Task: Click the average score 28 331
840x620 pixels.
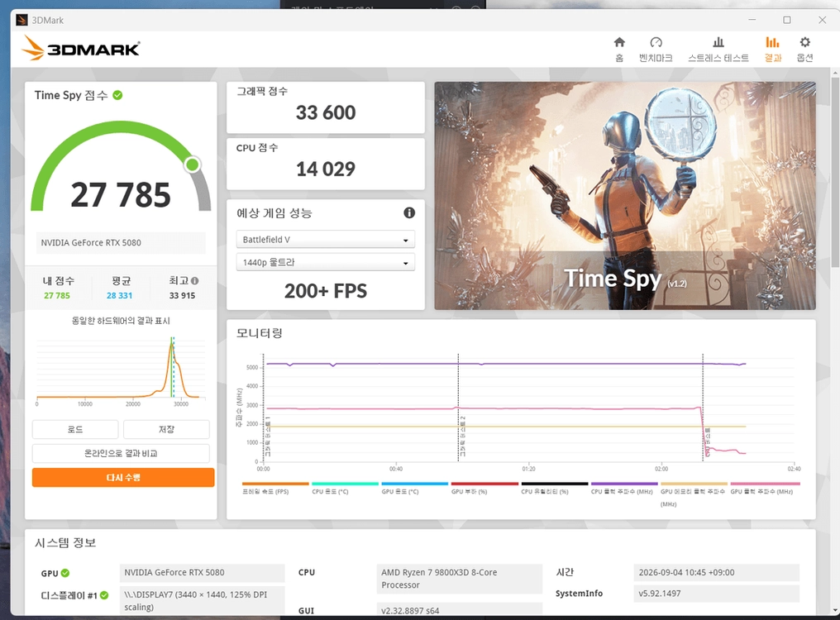Action: pos(119,295)
